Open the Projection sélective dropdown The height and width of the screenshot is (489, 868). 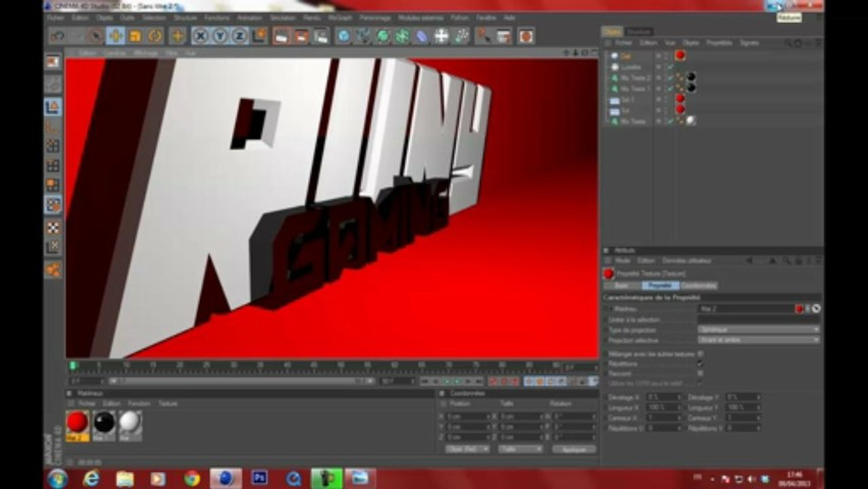point(759,340)
